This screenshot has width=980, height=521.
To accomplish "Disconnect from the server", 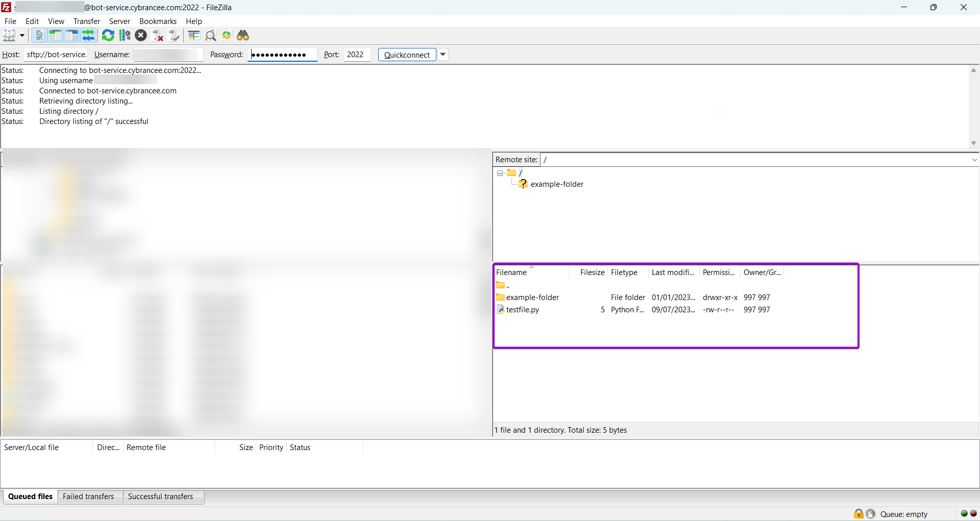I will click(x=158, y=35).
